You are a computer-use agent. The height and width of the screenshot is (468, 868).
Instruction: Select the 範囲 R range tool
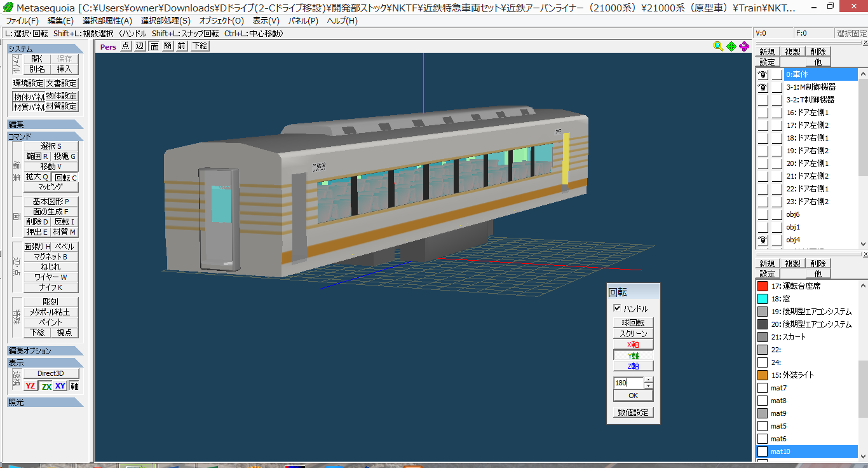pos(37,156)
